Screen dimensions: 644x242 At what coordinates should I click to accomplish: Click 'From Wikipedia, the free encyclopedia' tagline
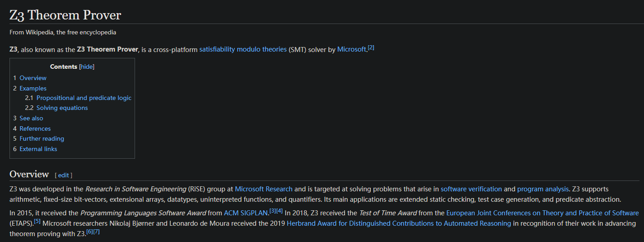coord(63,33)
